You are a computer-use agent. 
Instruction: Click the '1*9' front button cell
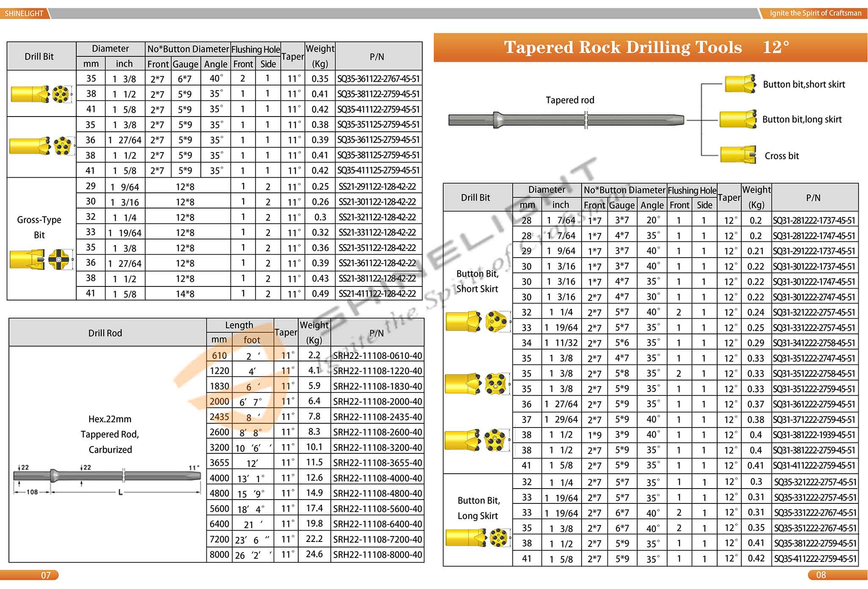point(594,435)
